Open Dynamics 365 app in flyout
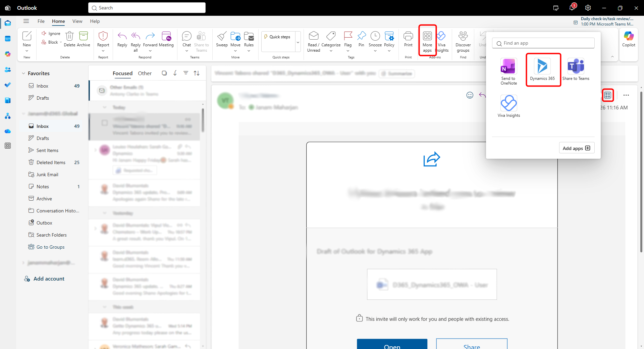The width and height of the screenshot is (644, 349). 542,69
